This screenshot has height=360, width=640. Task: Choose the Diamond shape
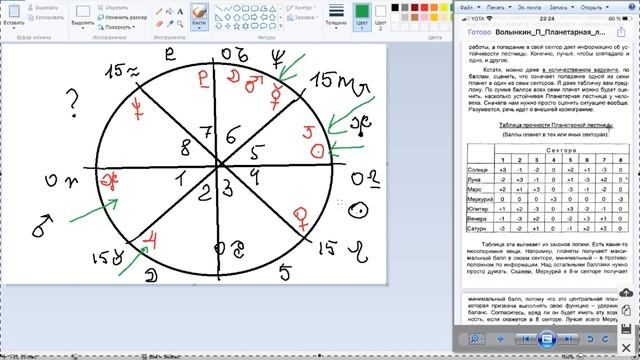pos(228,17)
